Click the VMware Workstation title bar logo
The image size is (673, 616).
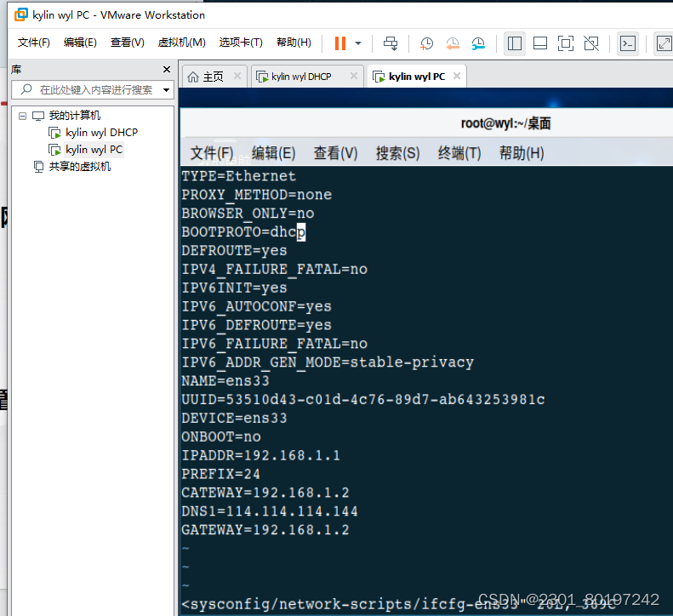point(20,14)
